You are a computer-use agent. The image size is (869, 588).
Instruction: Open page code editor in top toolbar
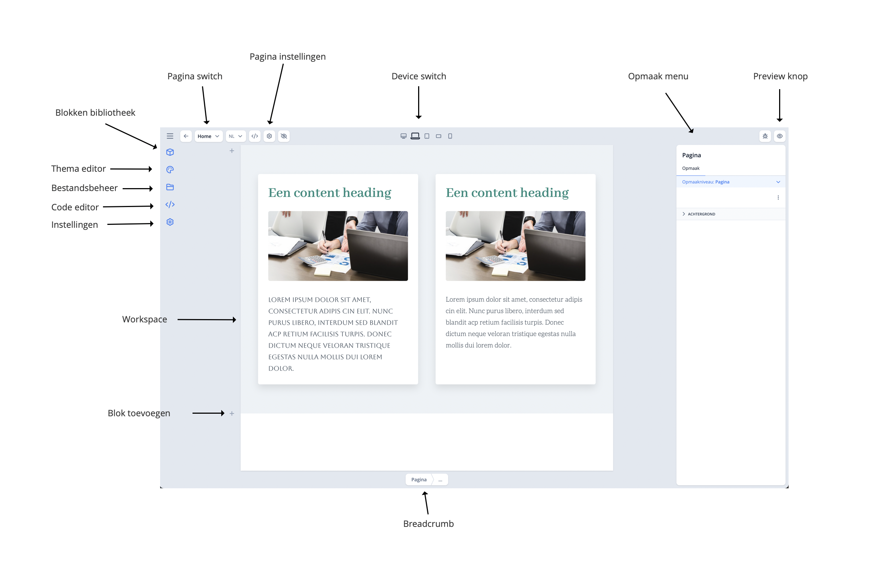[255, 136]
